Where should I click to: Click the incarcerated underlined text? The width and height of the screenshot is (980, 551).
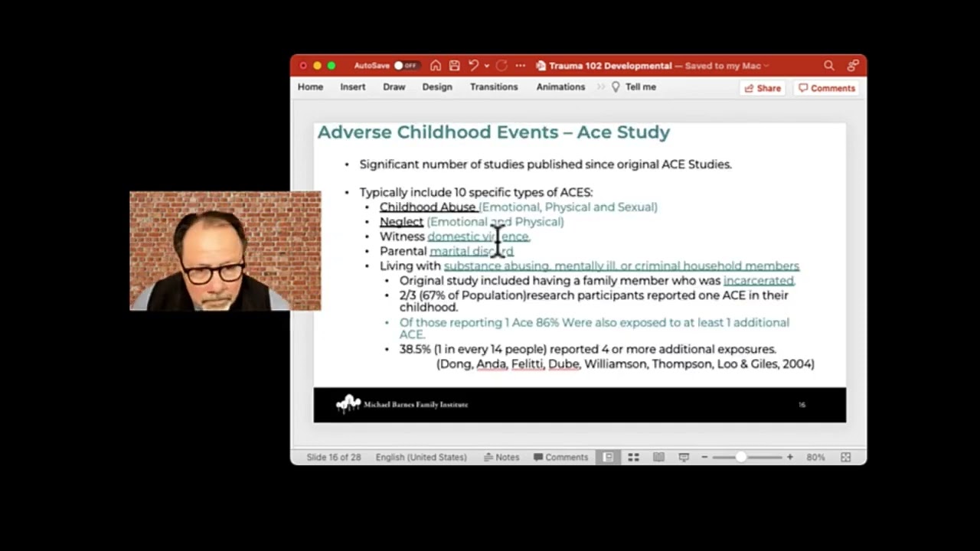(x=759, y=280)
